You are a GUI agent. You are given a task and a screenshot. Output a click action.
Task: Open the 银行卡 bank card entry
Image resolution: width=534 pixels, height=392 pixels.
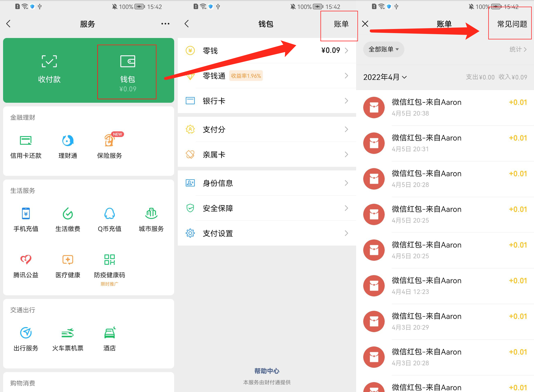pyautogui.click(x=267, y=101)
